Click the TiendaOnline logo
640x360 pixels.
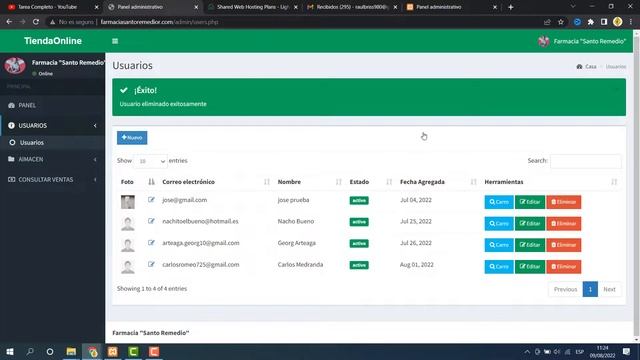[x=53, y=41]
